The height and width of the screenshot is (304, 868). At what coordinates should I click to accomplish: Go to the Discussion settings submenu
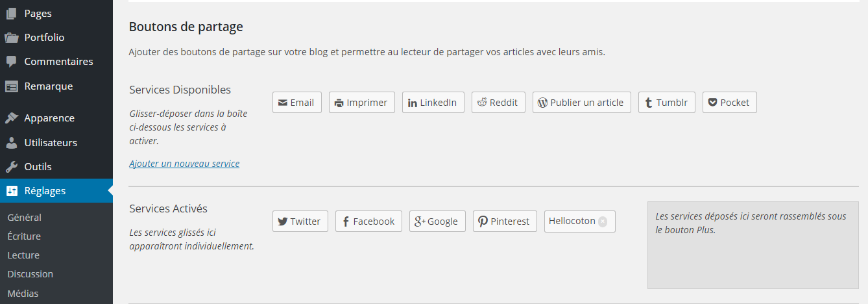click(x=30, y=274)
